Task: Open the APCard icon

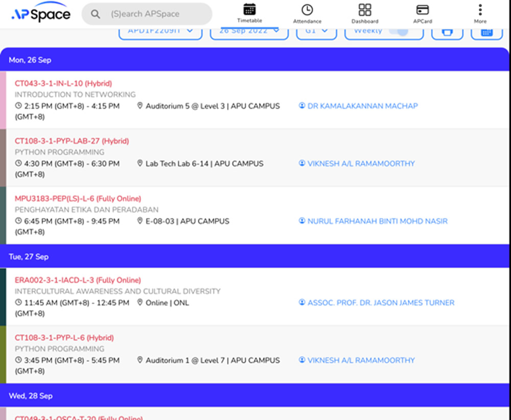Action: [422, 10]
